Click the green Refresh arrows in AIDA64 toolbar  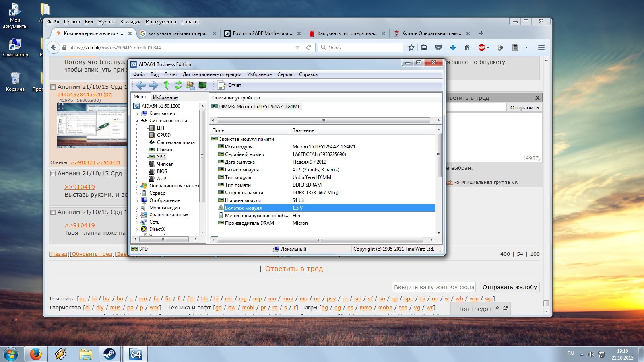click(178, 85)
